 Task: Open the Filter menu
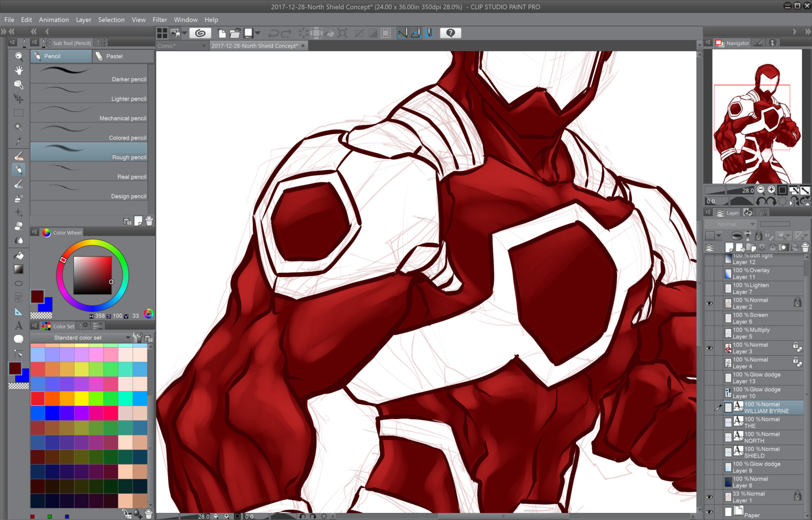(x=160, y=20)
